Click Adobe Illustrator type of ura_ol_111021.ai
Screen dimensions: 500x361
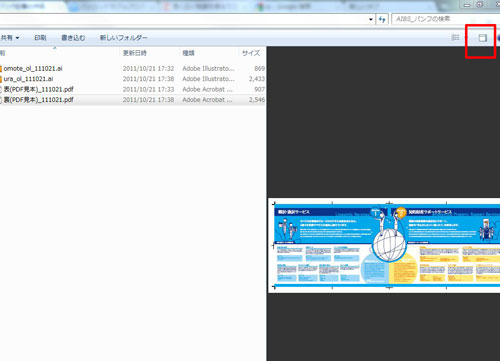[208, 79]
